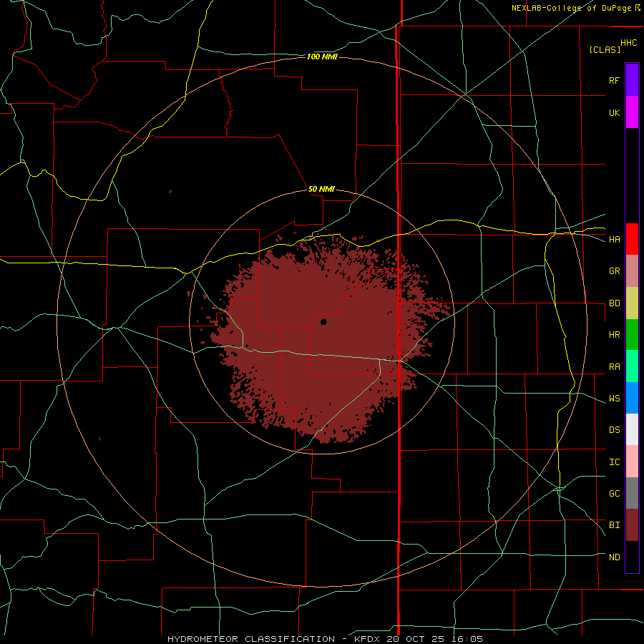Click the ND legend label
The image size is (644, 644).
[x=614, y=557]
